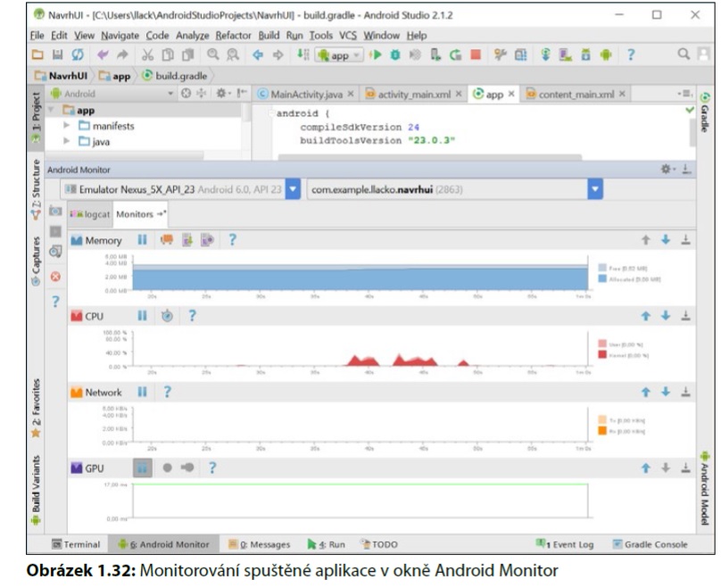Open the AVD Manager icon

tap(566, 54)
